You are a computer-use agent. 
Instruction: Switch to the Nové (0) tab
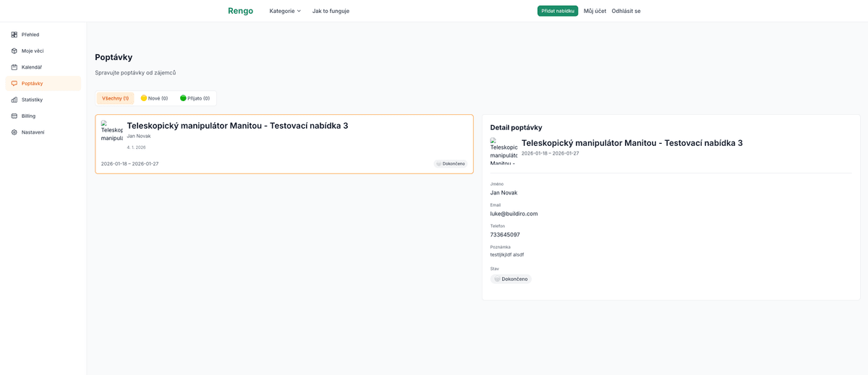154,98
